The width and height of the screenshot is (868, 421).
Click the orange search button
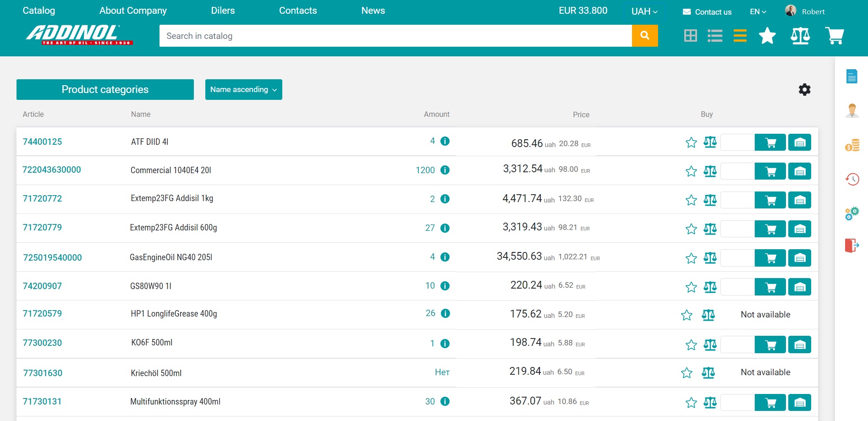645,36
